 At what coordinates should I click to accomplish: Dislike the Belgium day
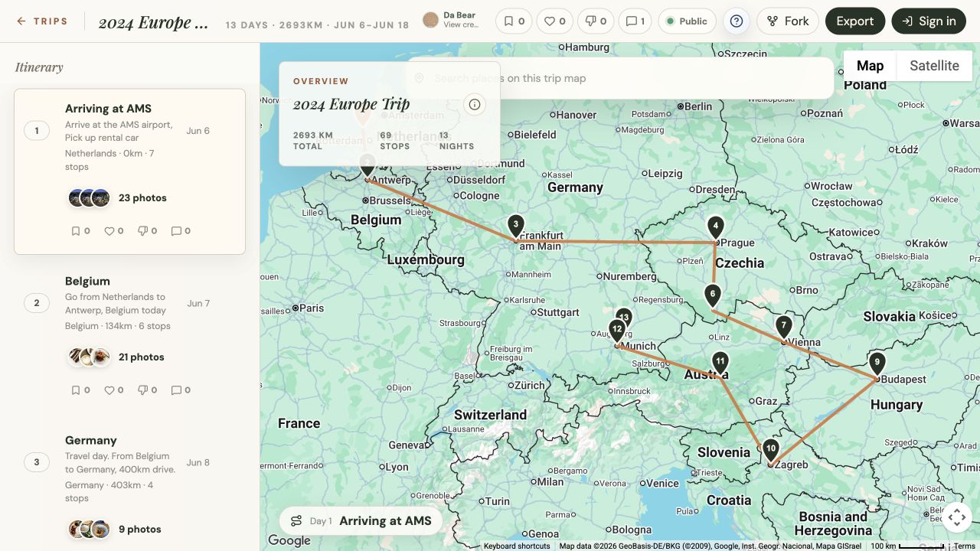(147, 390)
